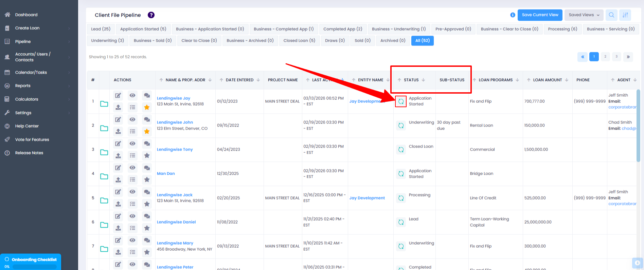Unstar the Lendingwise Jay loan file
Image resolution: width=644 pixels, height=270 pixels.
pyautogui.click(x=147, y=108)
